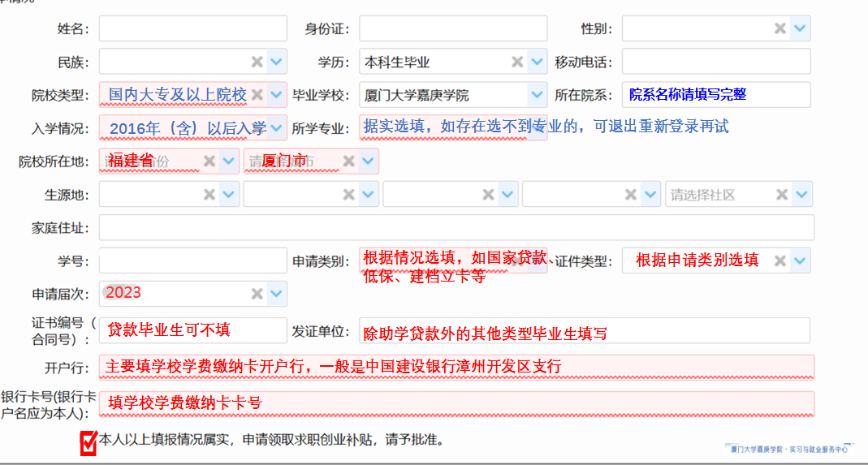Clear the 性别 selection with its X icon
This screenshot has height=465, width=868.
coord(780,28)
